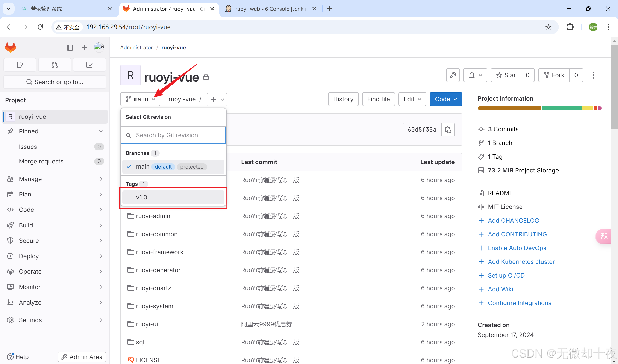Screen dimensions: 618x364
Task: Open the merge requests shortcut icon
Action: [x=55, y=65]
